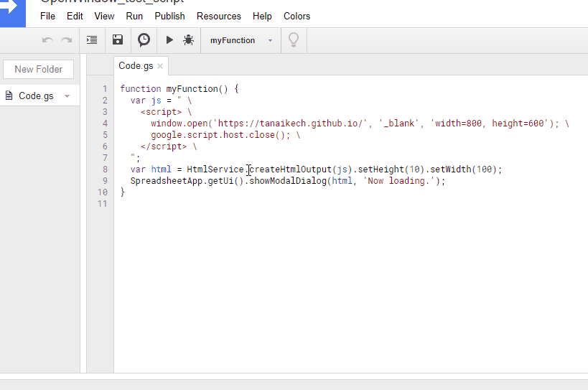Start debugging with the bug icon
The height and width of the screenshot is (390, 588).
[x=188, y=40]
